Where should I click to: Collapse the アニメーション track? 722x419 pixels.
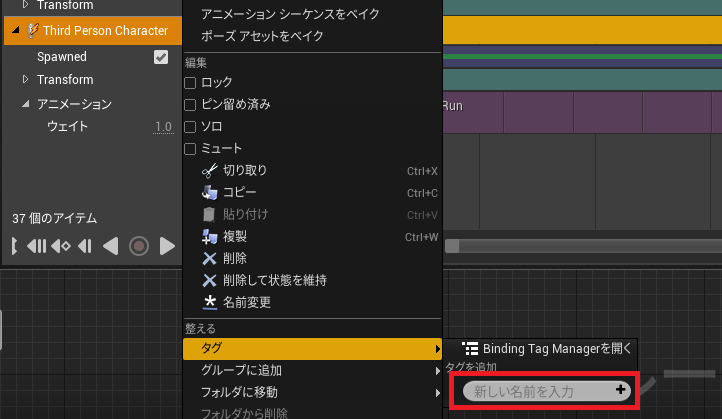[26, 104]
